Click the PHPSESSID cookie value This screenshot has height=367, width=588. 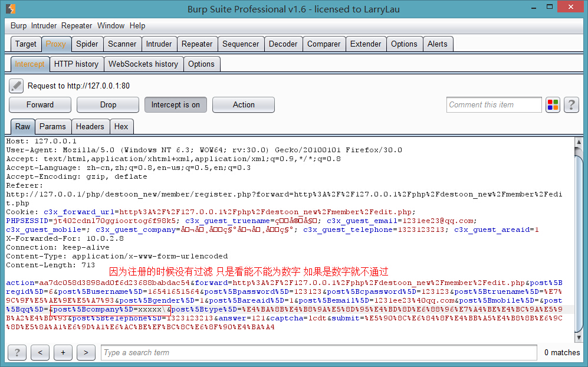click(x=114, y=221)
